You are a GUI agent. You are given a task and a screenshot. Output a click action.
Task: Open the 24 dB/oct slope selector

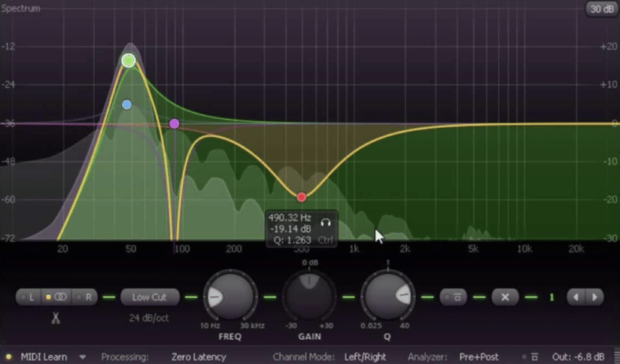149,318
